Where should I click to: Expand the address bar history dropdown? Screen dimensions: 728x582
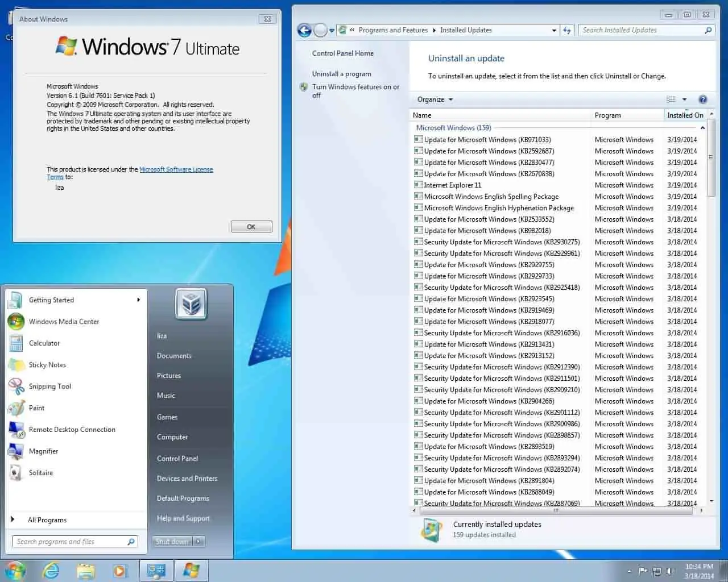(x=554, y=30)
